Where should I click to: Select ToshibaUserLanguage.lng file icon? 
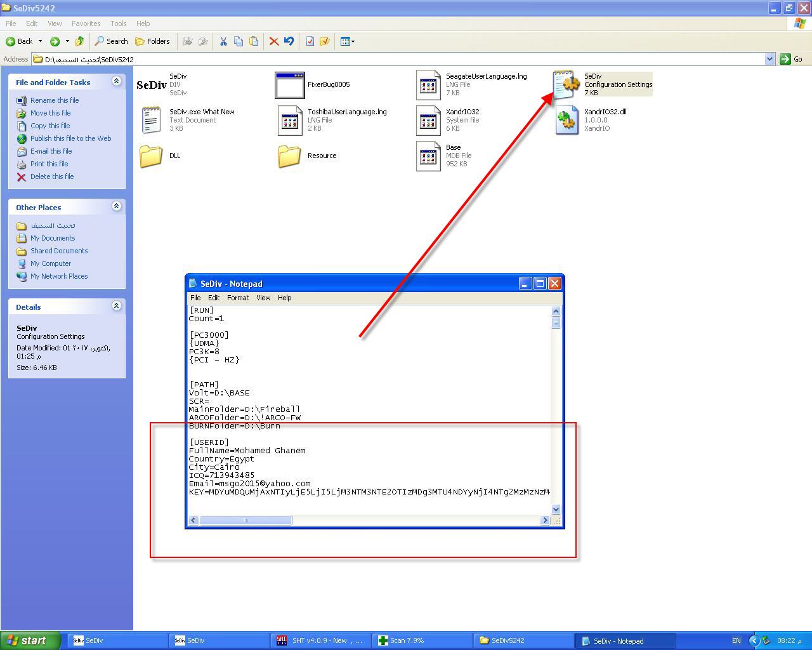click(x=290, y=120)
